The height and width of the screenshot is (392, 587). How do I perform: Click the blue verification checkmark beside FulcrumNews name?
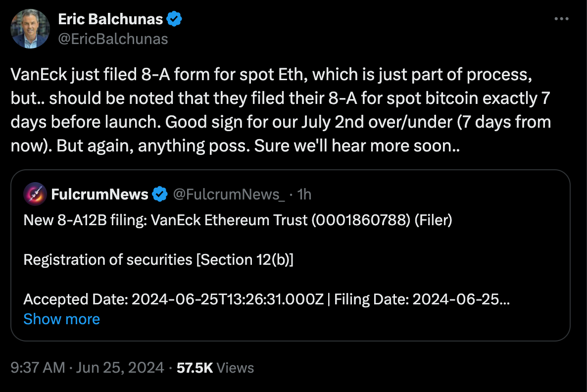pyautogui.click(x=158, y=194)
